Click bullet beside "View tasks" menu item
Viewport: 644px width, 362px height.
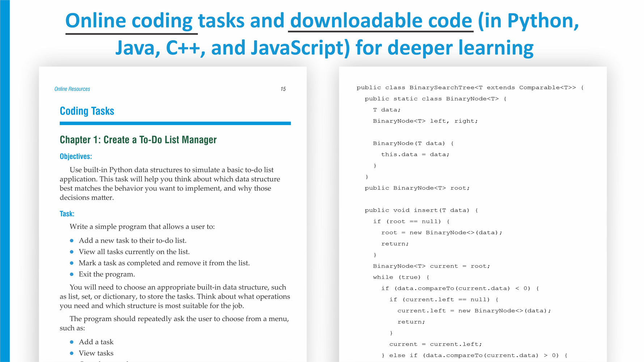tap(72, 353)
